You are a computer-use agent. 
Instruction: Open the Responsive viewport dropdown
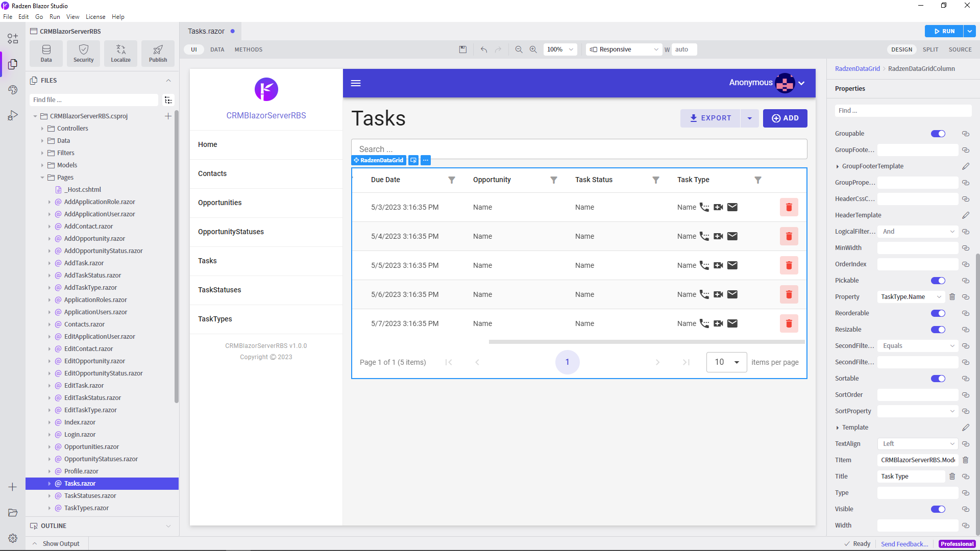pyautogui.click(x=624, y=49)
